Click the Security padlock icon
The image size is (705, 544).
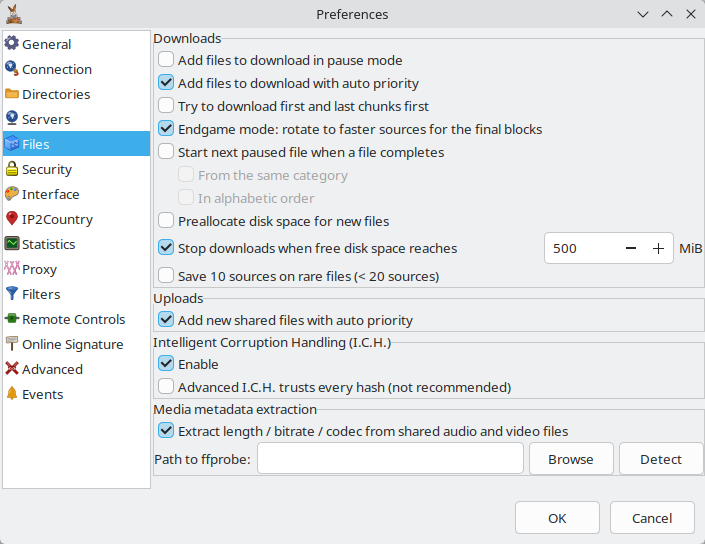point(12,169)
